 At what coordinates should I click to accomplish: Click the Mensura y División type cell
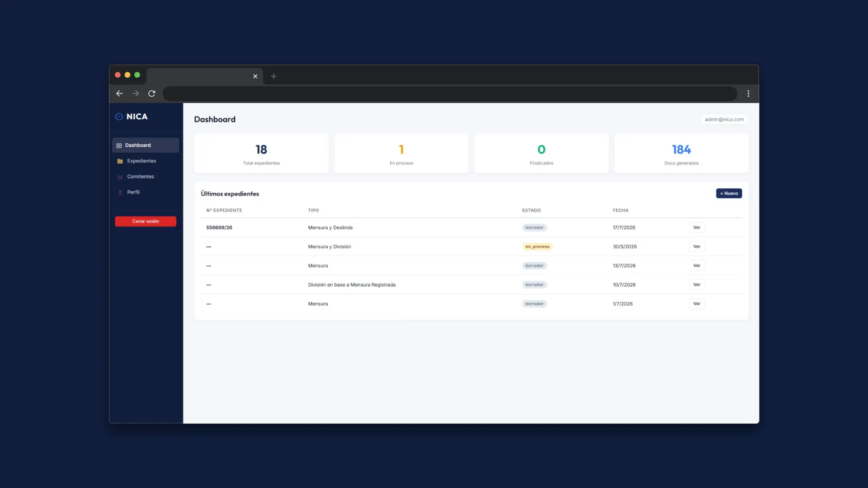330,247
